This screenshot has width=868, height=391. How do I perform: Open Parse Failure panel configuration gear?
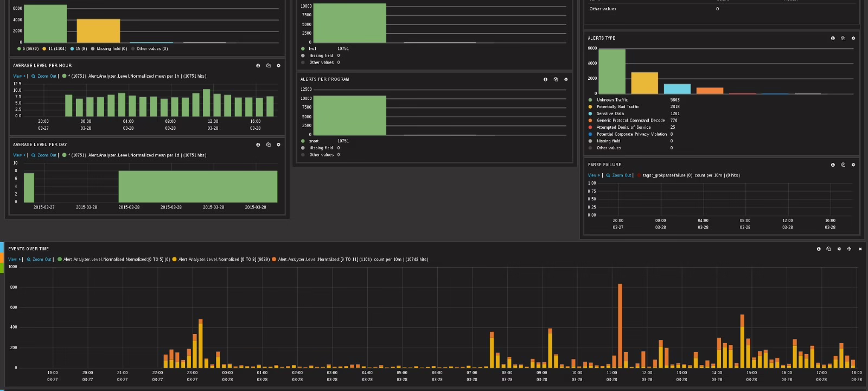(x=853, y=165)
